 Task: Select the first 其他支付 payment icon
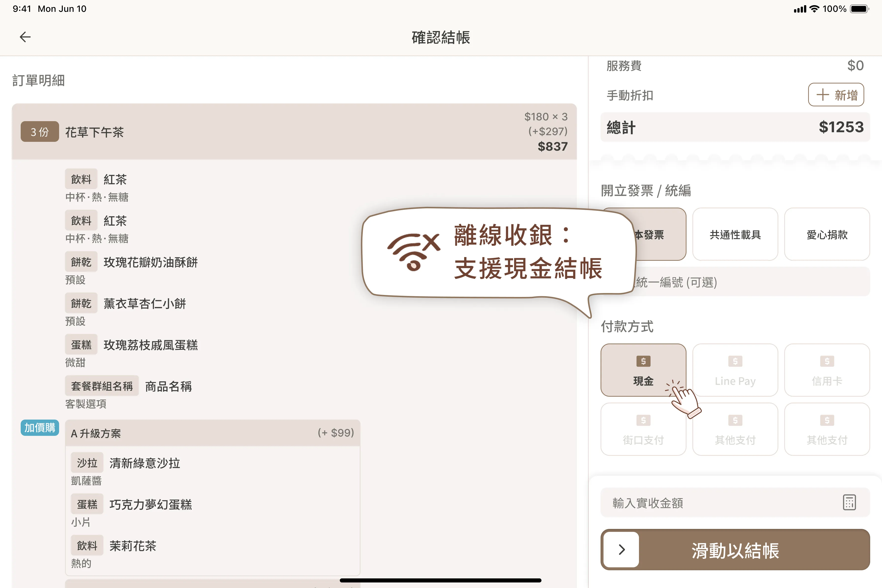click(x=735, y=420)
